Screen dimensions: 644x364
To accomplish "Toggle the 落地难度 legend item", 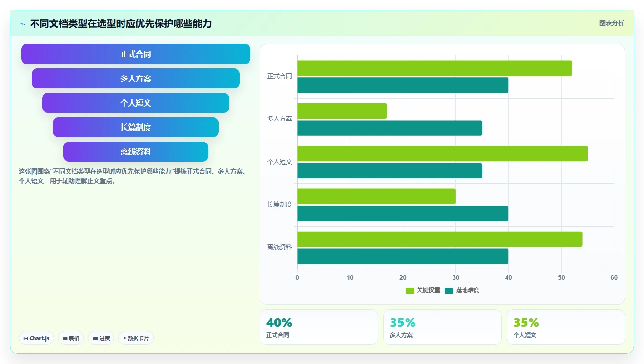I will coord(462,290).
